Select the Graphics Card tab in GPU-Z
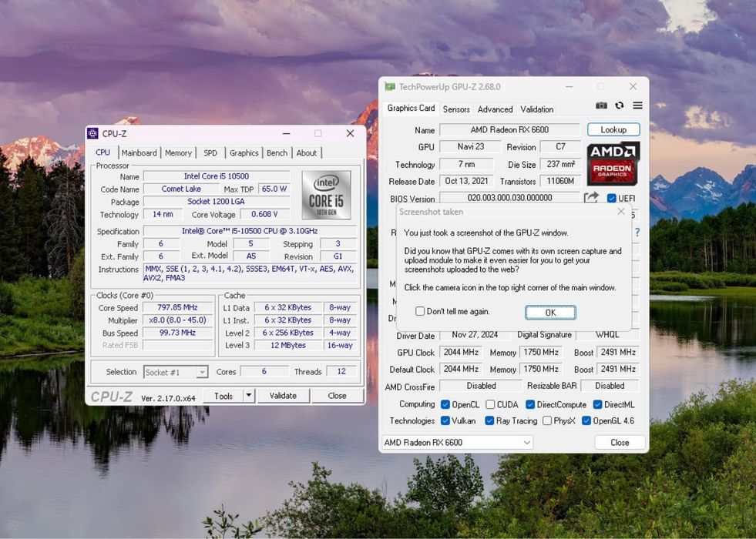 [411, 108]
